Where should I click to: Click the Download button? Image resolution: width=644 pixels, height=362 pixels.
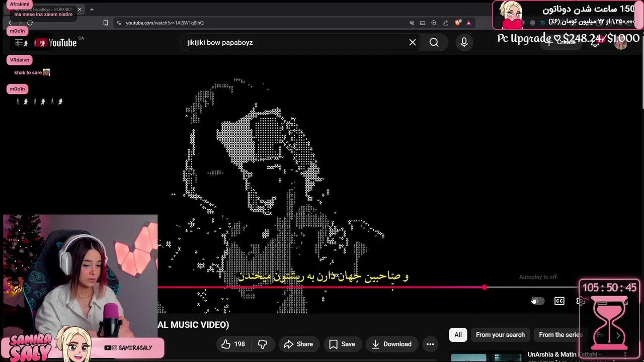tap(392, 344)
